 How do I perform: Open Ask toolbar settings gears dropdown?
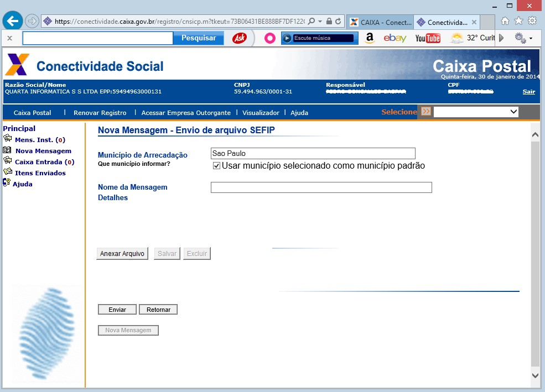point(523,38)
